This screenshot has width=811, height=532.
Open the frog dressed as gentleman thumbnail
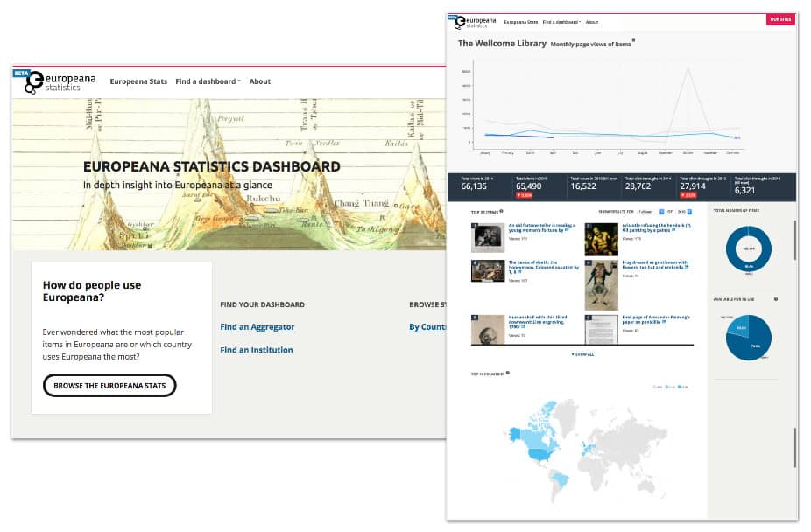601,285
